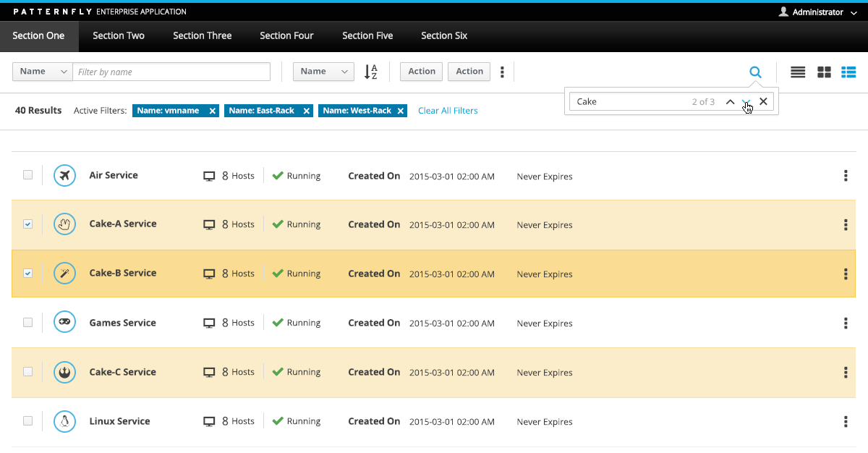868x453 pixels.
Task: Open the Section Two tab
Action: click(119, 35)
